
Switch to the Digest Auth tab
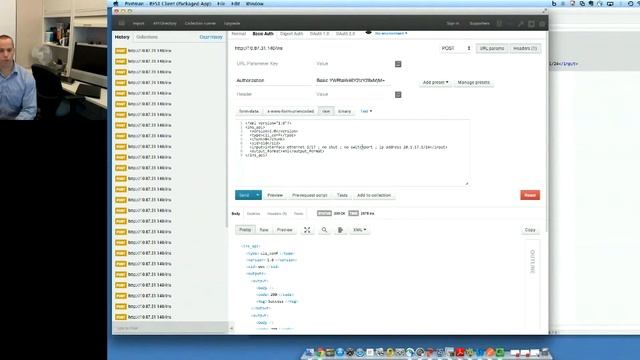coord(291,33)
